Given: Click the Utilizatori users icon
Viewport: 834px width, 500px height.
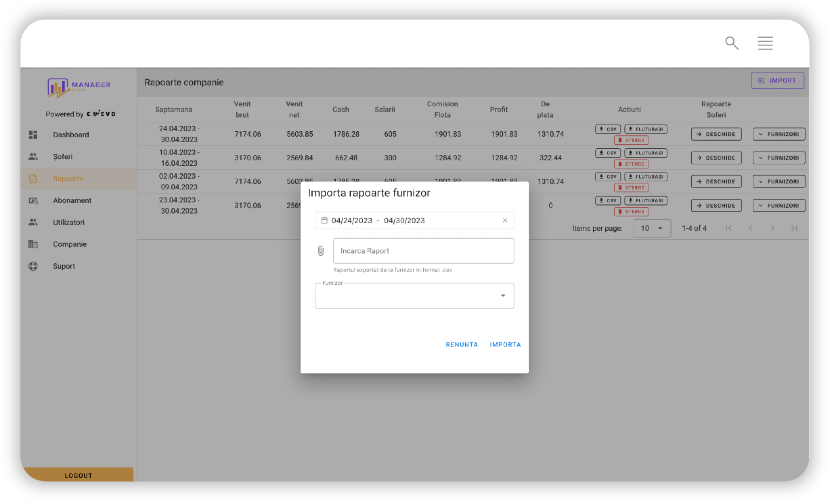Looking at the screenshot, I should (33, 222).
